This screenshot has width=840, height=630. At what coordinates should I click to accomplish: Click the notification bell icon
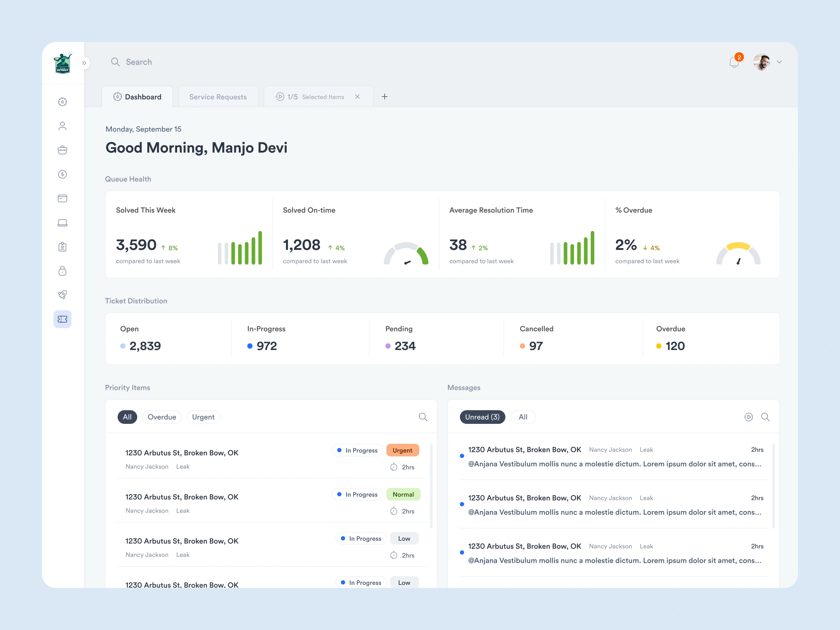(x=734, y=62)
